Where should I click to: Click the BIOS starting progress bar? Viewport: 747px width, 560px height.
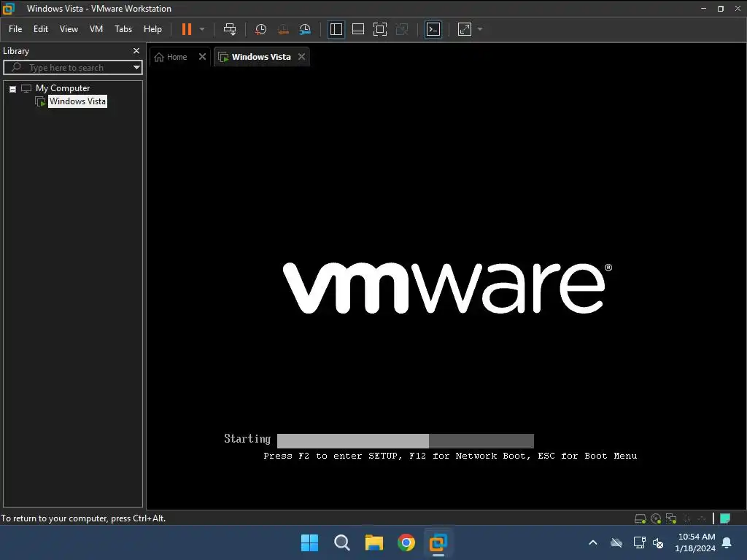pos(406,440)
